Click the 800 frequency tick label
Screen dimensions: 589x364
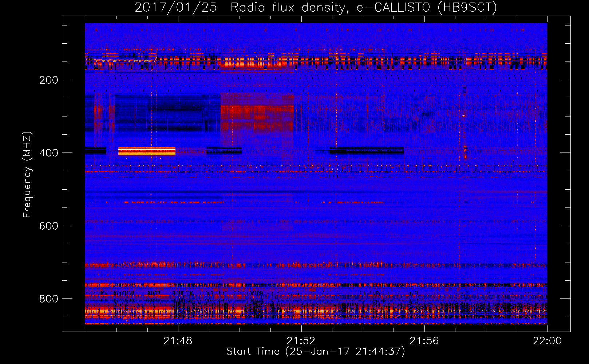(x=49, y=299)
